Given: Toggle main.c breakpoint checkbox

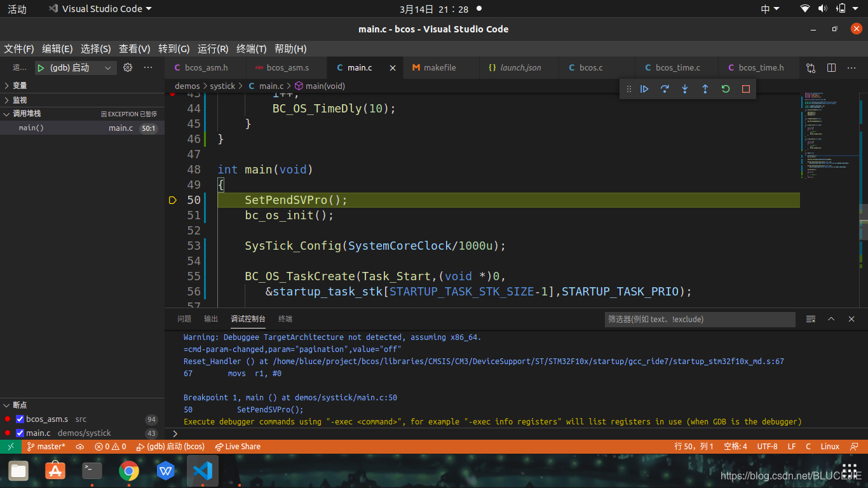Looking at the screenshot, I should (20, 433).
